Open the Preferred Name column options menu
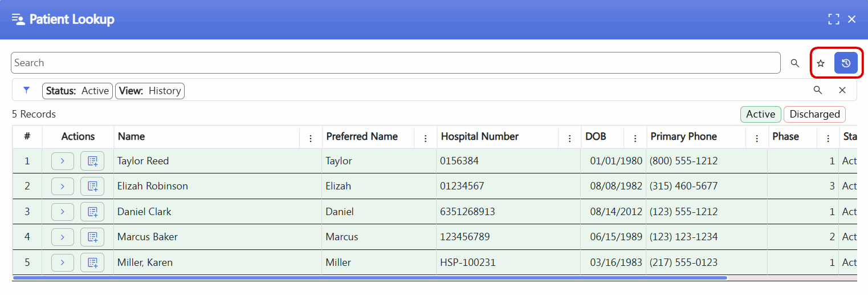868x295 pixels. [425, 138]
